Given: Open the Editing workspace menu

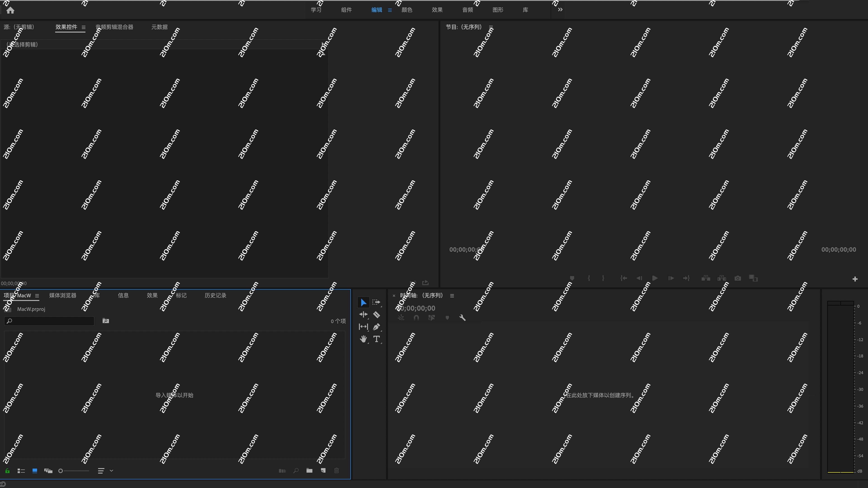Looking at the screenshot, I should point(390,10).
